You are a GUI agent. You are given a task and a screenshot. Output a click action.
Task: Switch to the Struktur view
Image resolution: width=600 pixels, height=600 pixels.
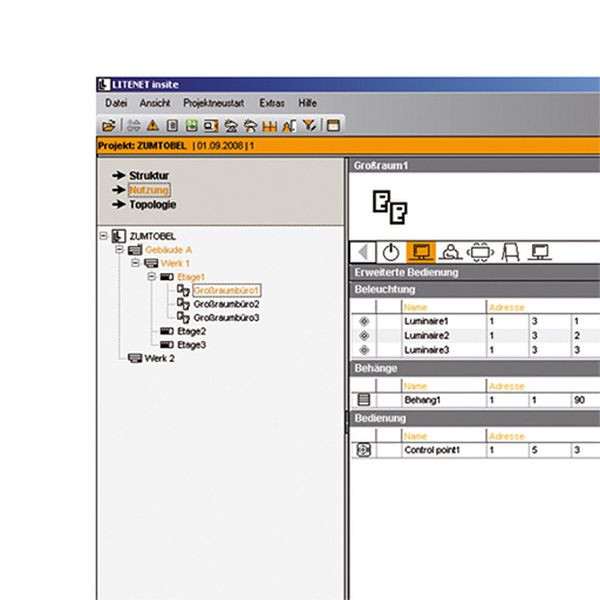148,175
